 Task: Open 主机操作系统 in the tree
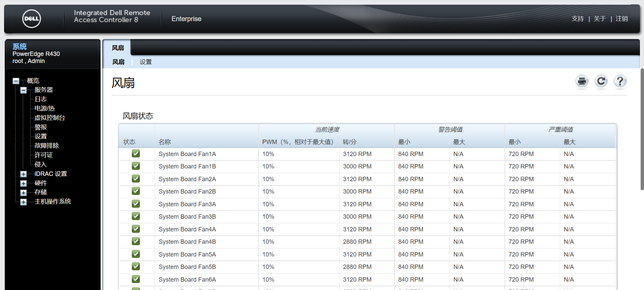[53, 202]
